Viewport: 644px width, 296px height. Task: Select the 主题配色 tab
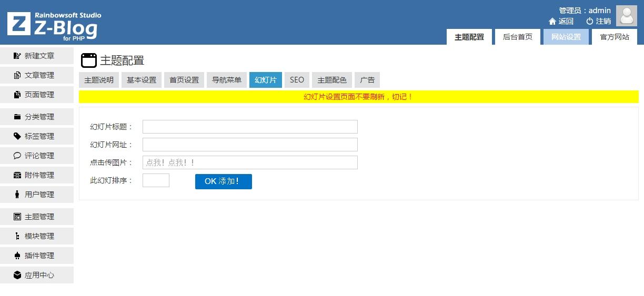(331, 80)
